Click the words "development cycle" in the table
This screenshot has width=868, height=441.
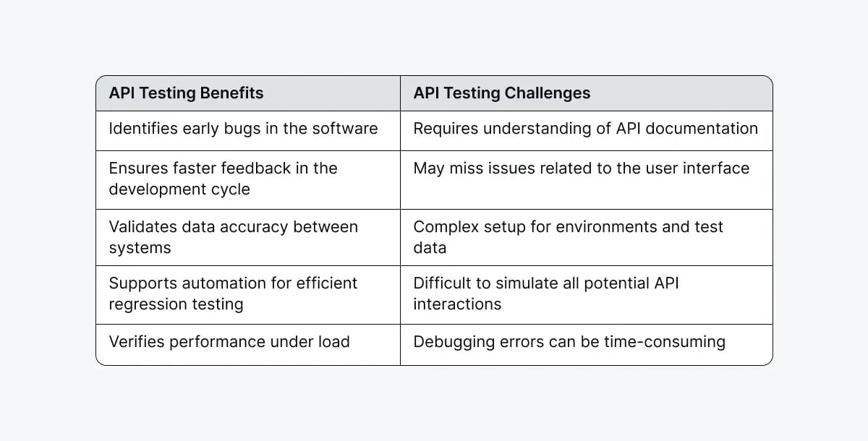click(x=179, y=189)
